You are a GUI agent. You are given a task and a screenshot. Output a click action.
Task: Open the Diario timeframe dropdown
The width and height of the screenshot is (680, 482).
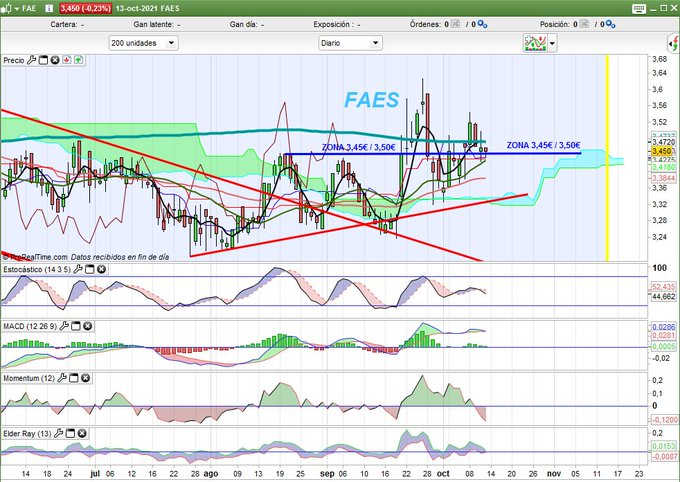point(350,43)
